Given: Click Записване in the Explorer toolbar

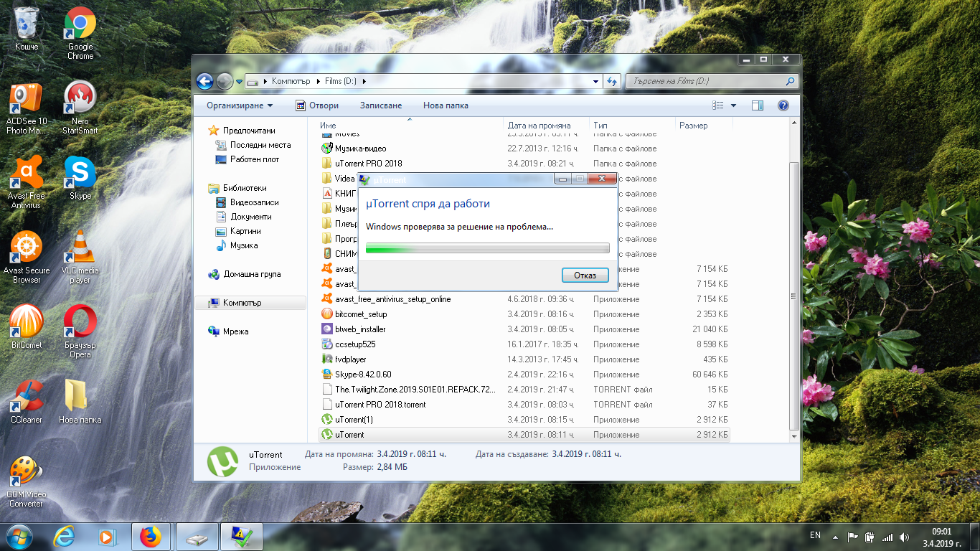Looking at the screenshot, I should 381,105.
